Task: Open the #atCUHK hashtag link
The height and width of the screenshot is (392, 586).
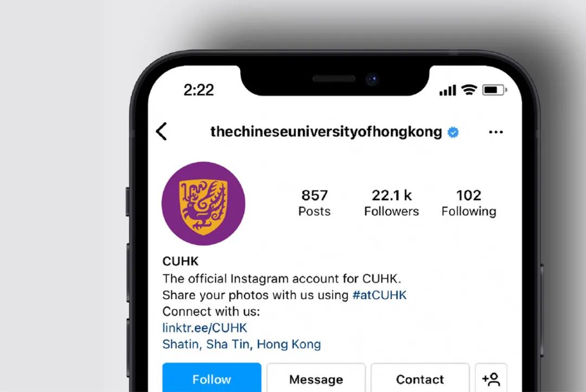Action: [379, 295]
